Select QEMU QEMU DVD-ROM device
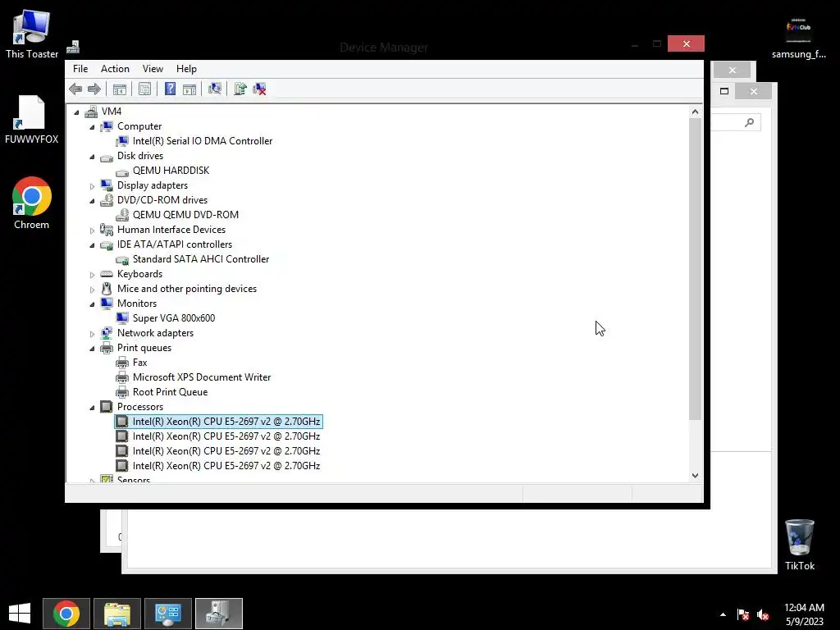The height and width of the screenshot is (630, 840). (x=185, y=215)
